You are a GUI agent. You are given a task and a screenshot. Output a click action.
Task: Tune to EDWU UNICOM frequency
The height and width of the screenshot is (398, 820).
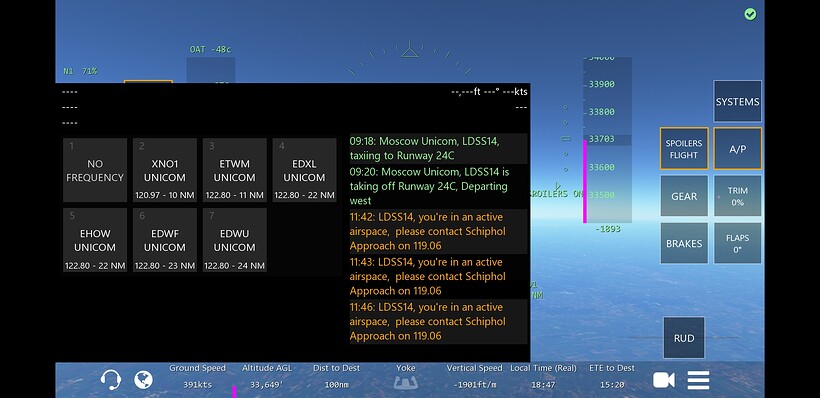(x=234, y=240)
